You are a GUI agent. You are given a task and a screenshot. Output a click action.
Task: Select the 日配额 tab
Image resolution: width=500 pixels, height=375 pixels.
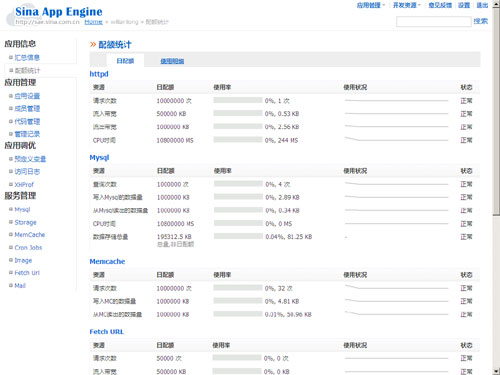pos(125,61)
